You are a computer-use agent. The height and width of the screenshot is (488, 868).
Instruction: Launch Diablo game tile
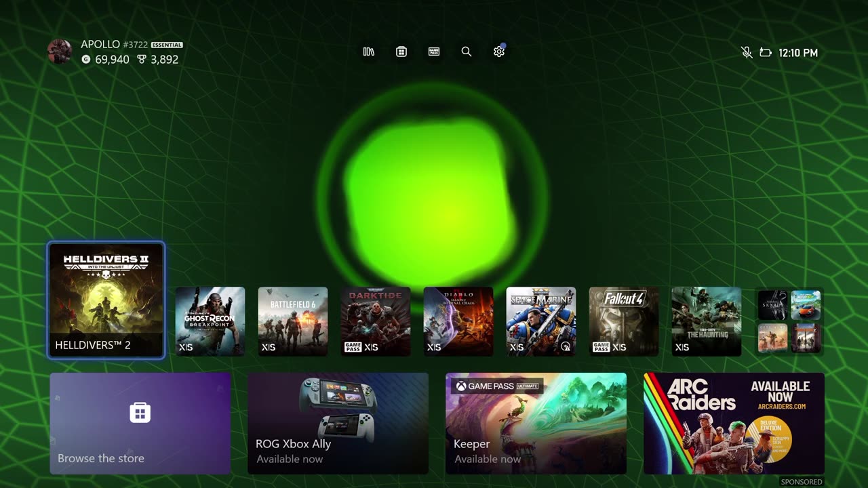[x=458, y=321]
